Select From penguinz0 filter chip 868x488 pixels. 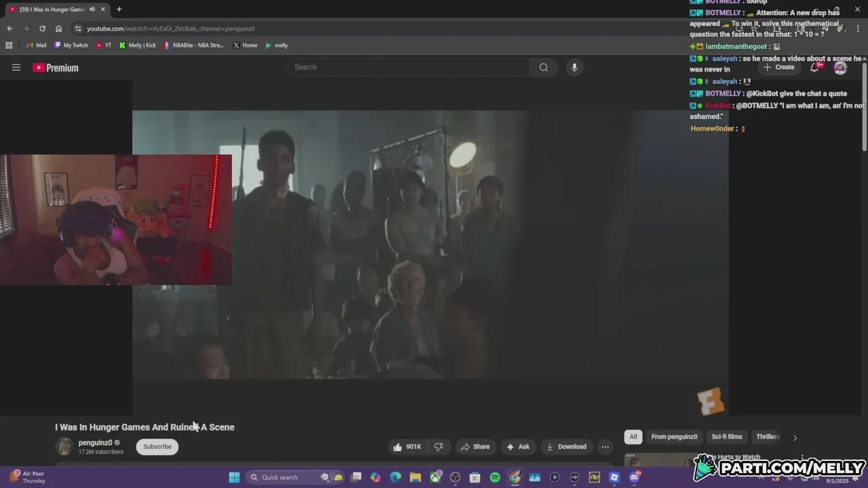(x=674, y=436)
